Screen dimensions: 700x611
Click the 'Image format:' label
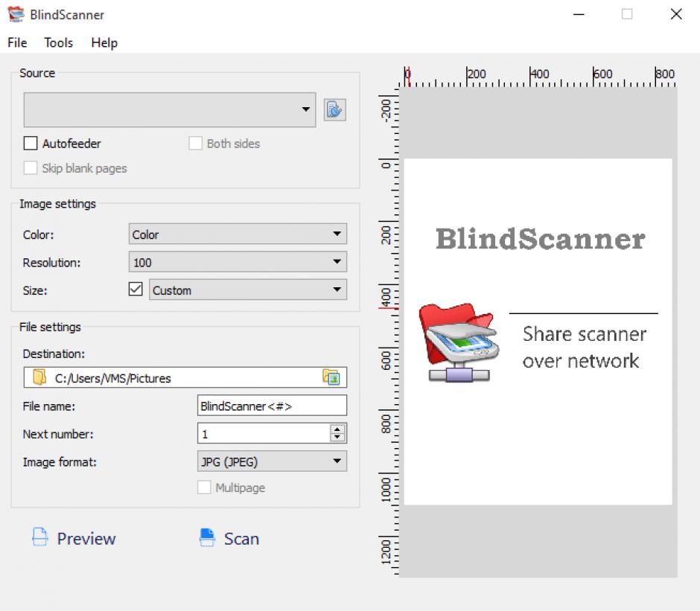60,462
